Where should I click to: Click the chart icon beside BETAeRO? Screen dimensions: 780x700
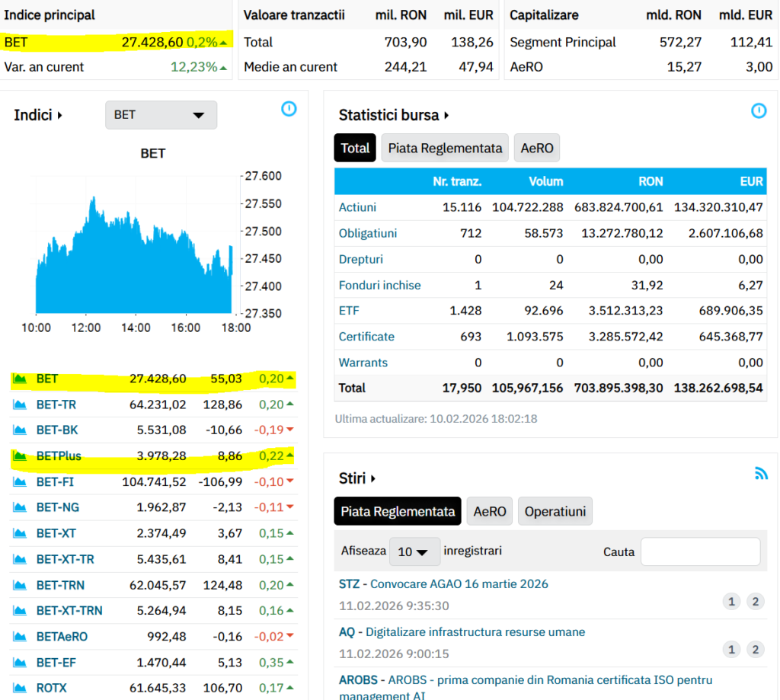[20, 637]
